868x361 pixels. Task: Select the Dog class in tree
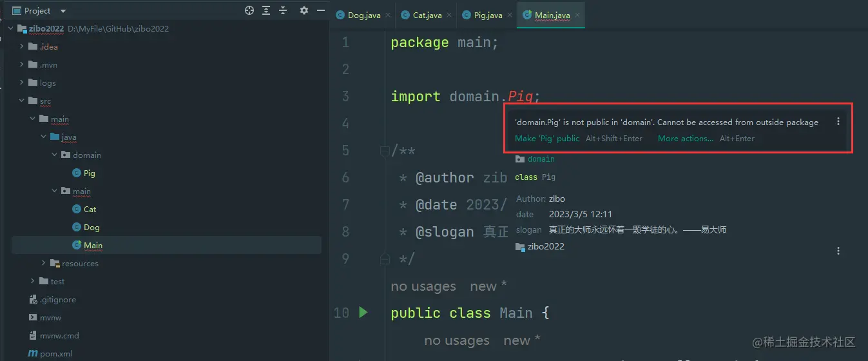click(x=92, y=227)
